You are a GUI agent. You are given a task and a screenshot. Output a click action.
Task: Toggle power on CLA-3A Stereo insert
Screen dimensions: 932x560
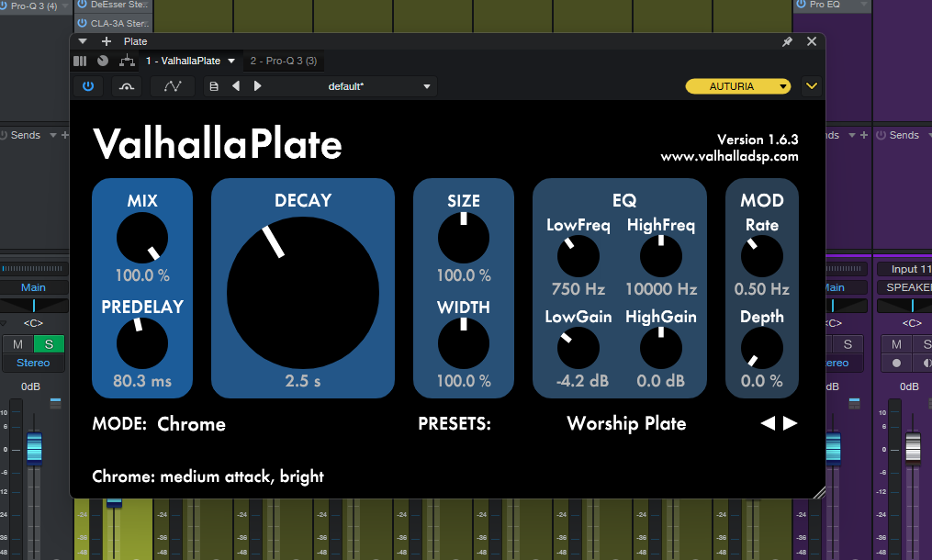tap(82, 23)
